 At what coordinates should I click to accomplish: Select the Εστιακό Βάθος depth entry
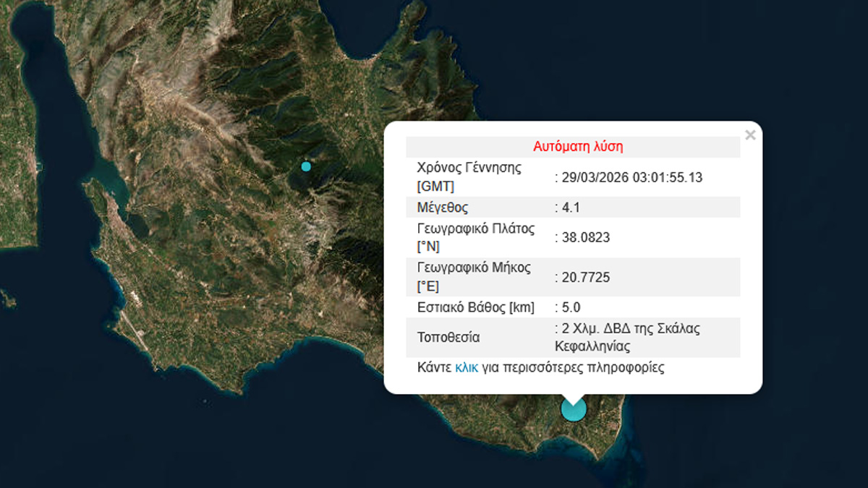tap(474, 307)
